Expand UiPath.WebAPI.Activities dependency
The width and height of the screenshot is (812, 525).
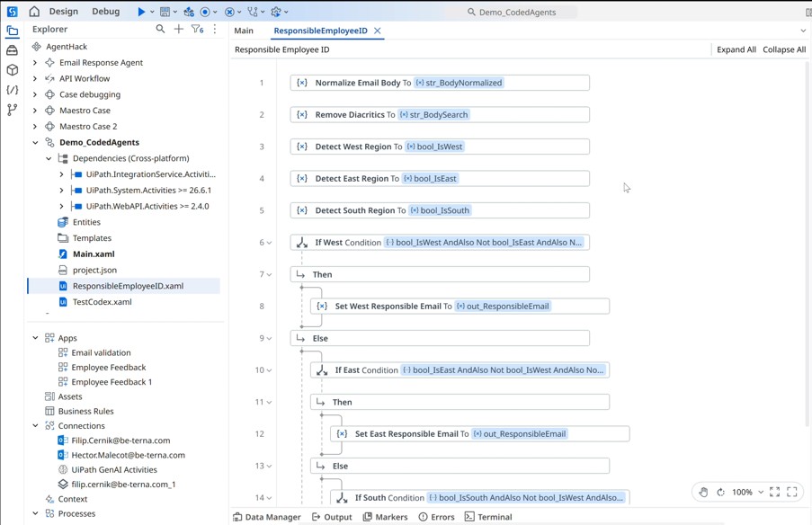pos(62,206)
